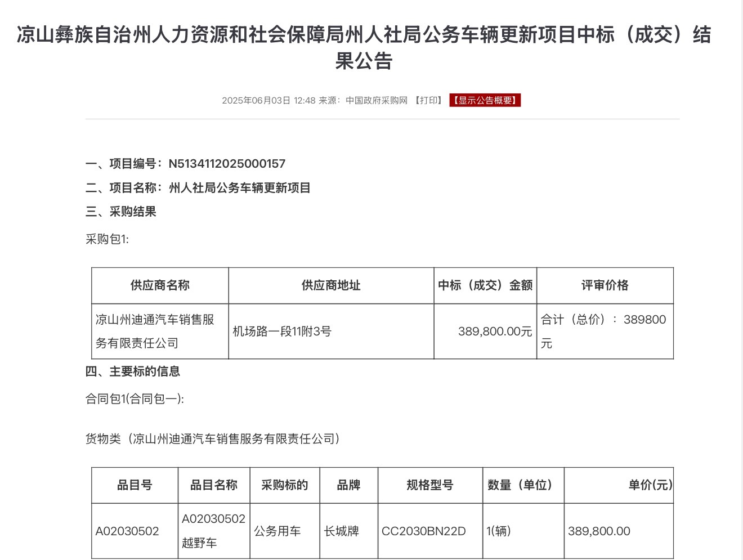Click the 数量（单位） column header
This screenshot has width=743, height=560.
point(523,485)
